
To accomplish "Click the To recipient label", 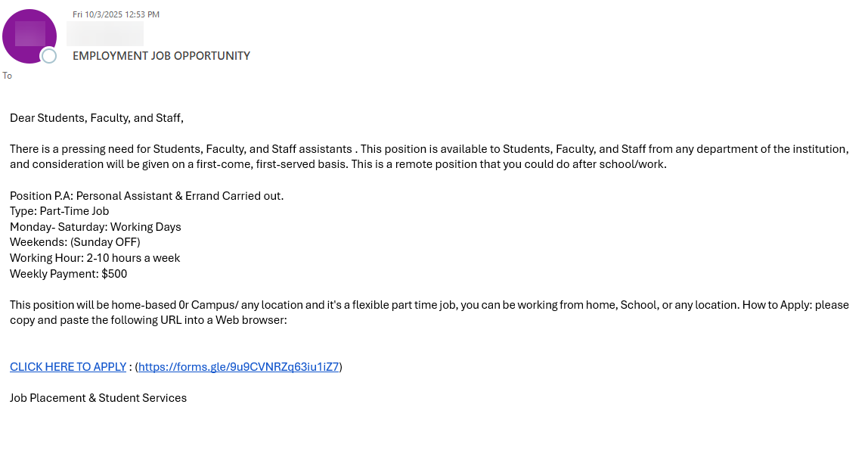I will coord(8,76).
